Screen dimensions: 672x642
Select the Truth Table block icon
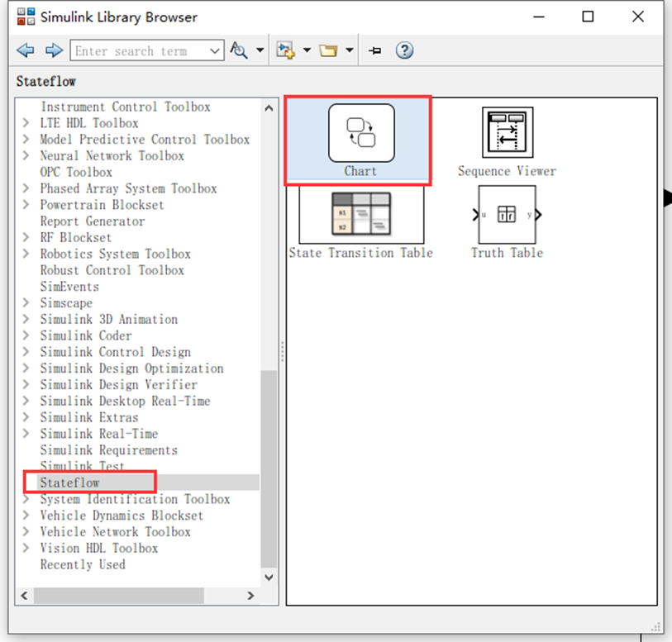507,214
